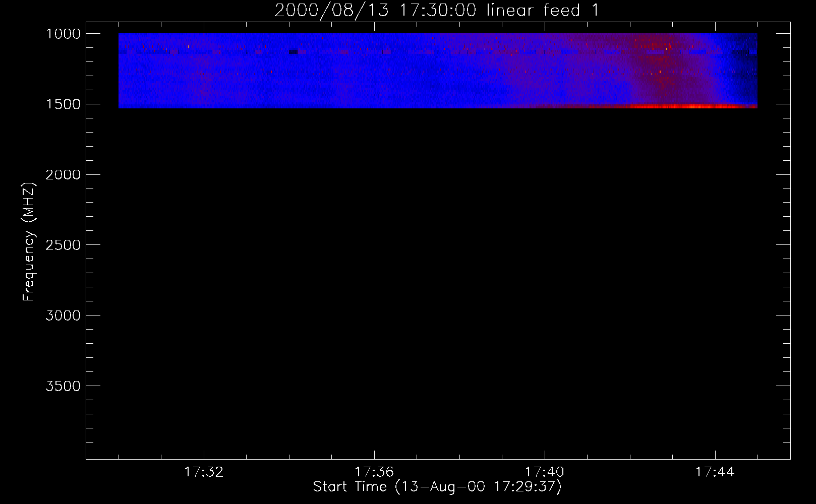Click the 1000 frequency tick label
Image resolution: width=816 pixels, height=504 pixels.
[x=63, y=34]
